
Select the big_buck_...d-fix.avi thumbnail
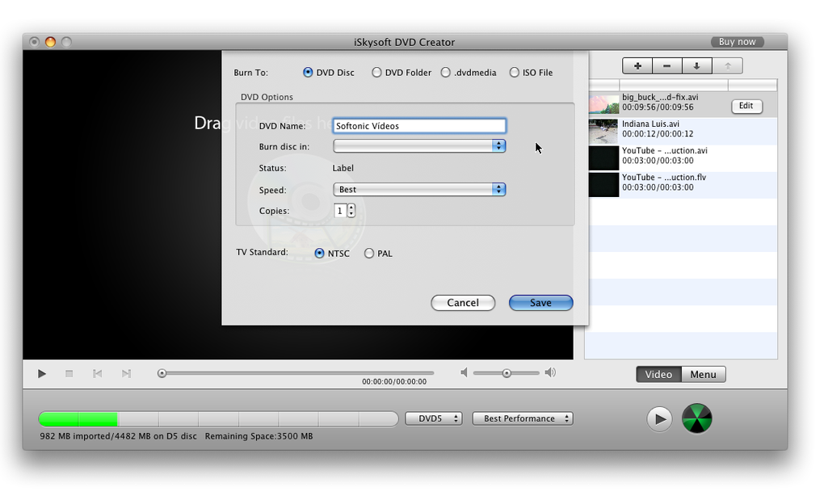[x=603, y=104]
